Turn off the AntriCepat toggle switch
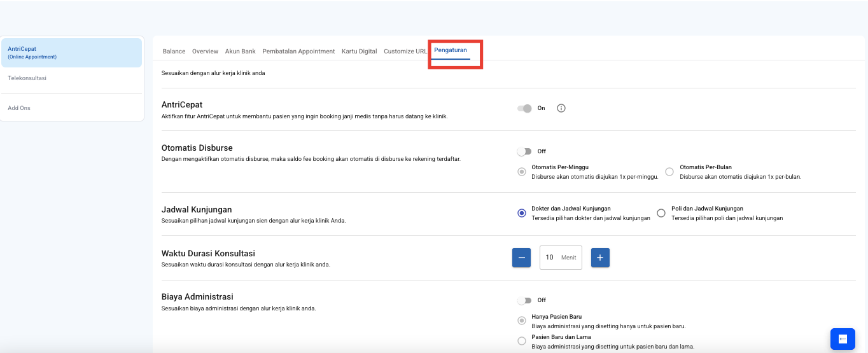868x353 pixels. (x=524, y=108)
